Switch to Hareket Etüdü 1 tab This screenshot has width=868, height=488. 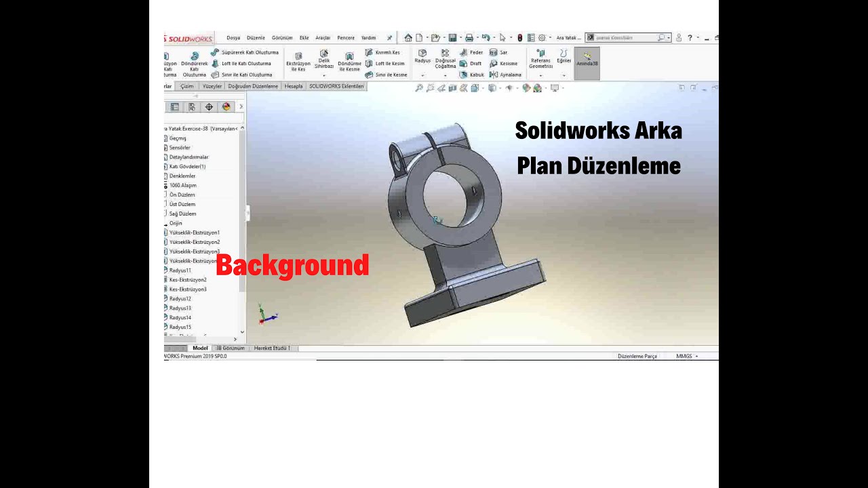tap(272, 348)
